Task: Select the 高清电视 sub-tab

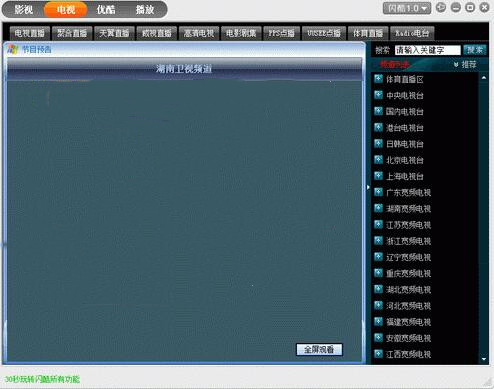Action: coord(199,33)
